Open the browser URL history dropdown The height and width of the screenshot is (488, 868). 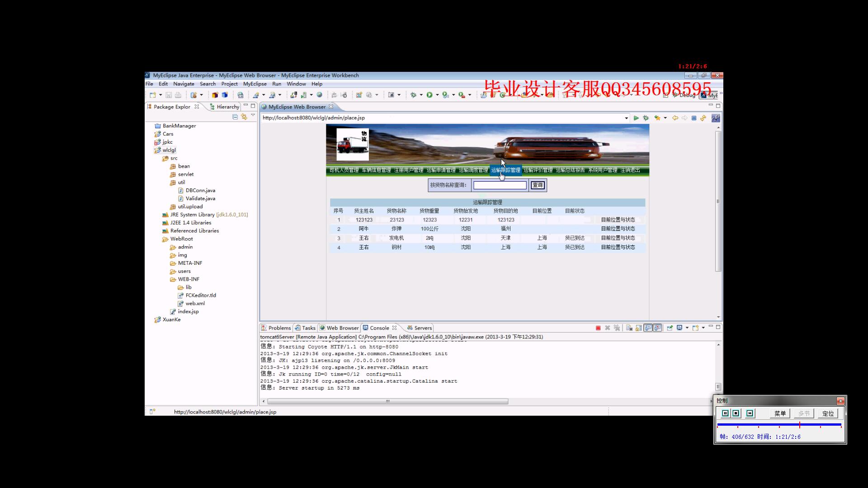(x=626, y=118)
